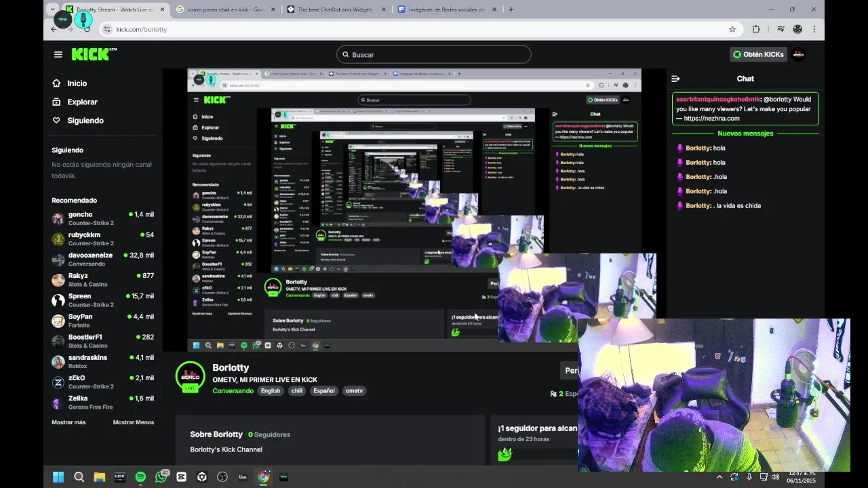Collapse the chat panel with arrow icon
Viewport: 868px width, 488px height.
[x=675, y=79]
